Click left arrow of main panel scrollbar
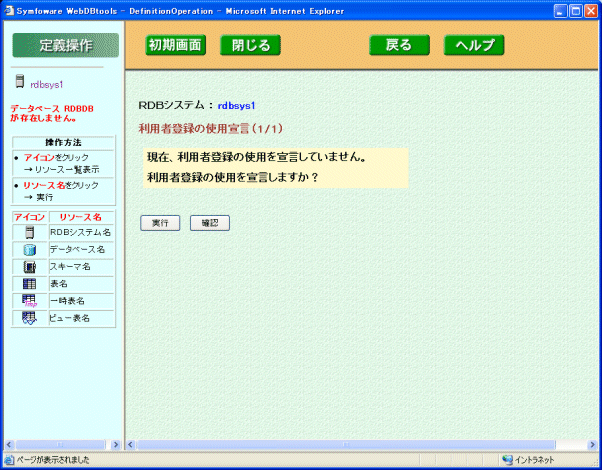Screen dimensions: 602x470 tap(131, 444)
